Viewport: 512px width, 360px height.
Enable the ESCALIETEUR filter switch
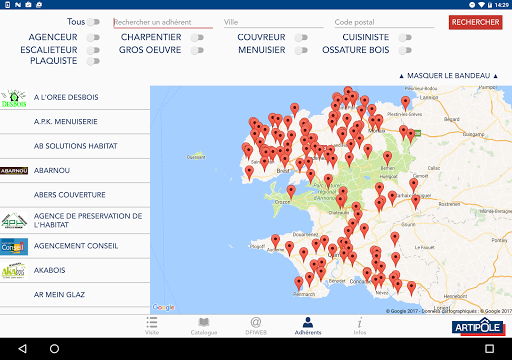point(93,50)
